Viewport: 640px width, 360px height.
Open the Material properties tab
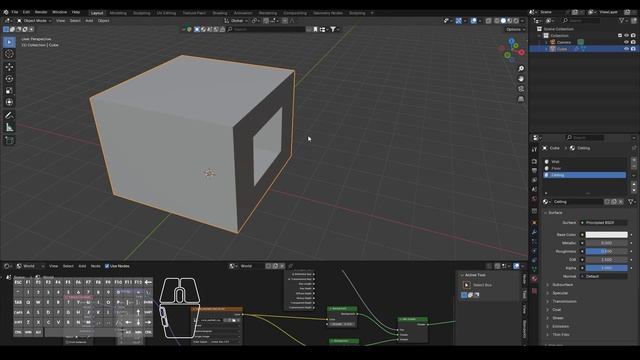coord(534,279)
